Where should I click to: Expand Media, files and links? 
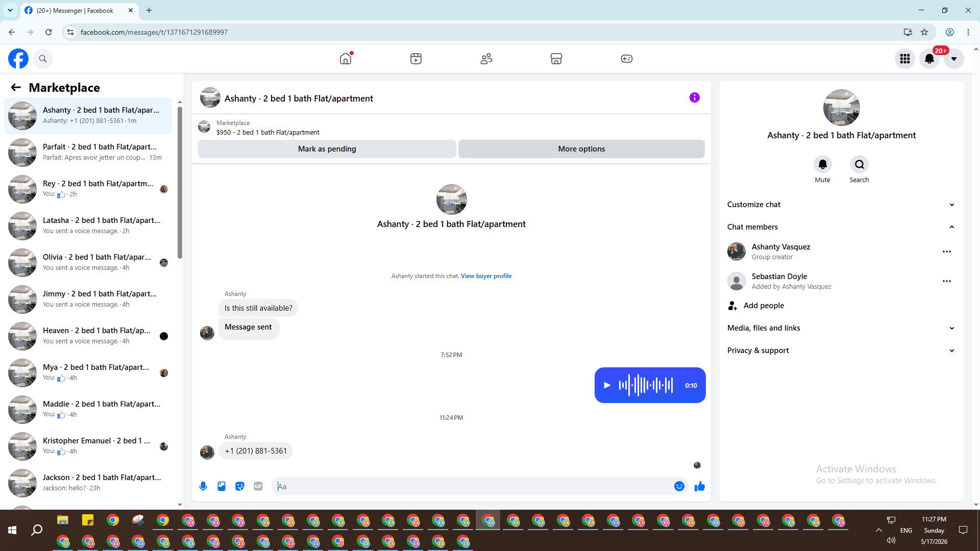tap(841, 328)
